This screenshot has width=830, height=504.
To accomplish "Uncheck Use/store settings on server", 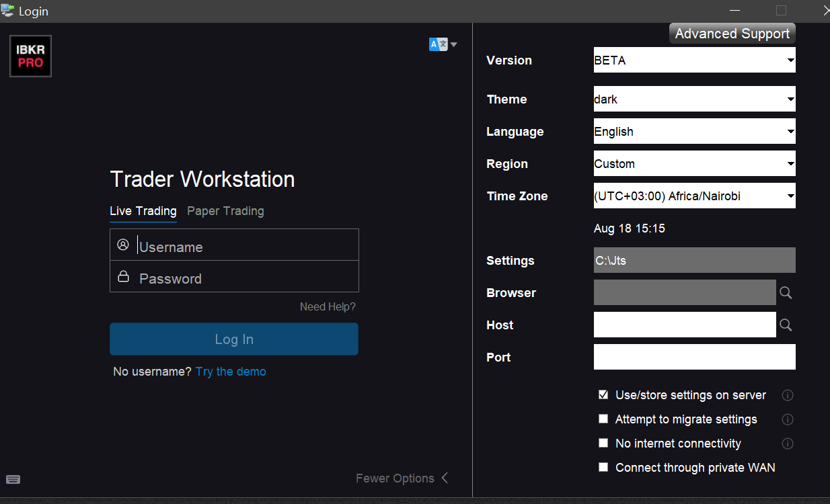I will pyautogui.click(x=603, y=394).
